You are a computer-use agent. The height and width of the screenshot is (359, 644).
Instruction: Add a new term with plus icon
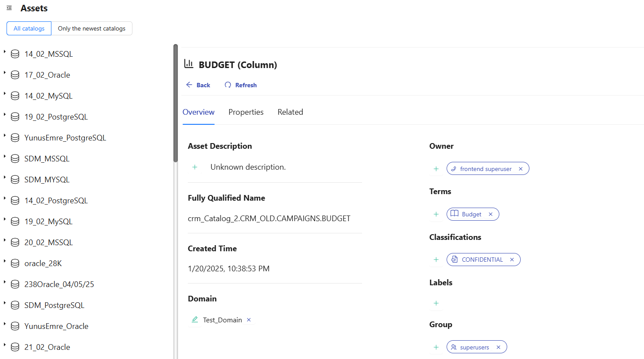[x=436, y=214]
